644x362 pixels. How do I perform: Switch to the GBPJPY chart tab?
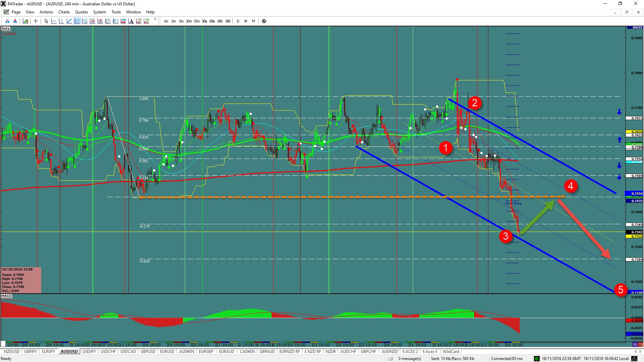(31, 352)
